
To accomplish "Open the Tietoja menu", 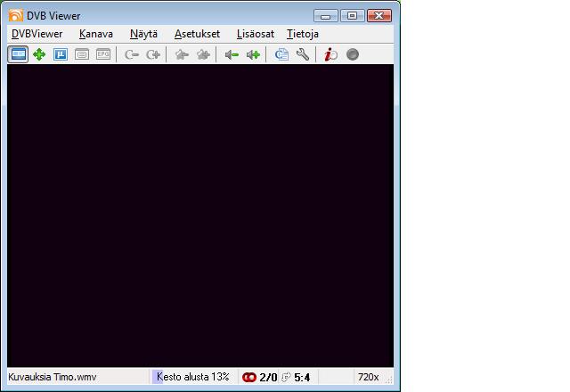I will coord(303,34).
